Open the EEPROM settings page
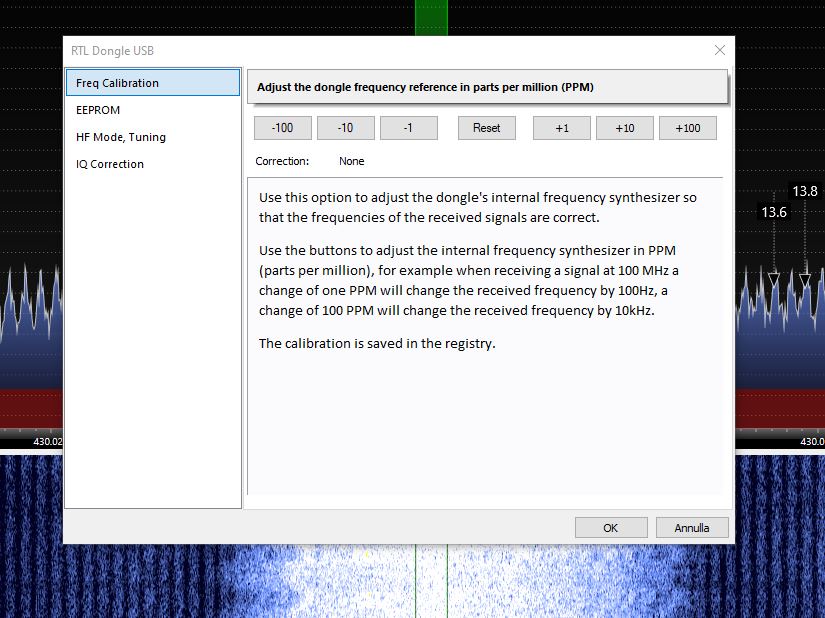 click(x=98, y=110)
